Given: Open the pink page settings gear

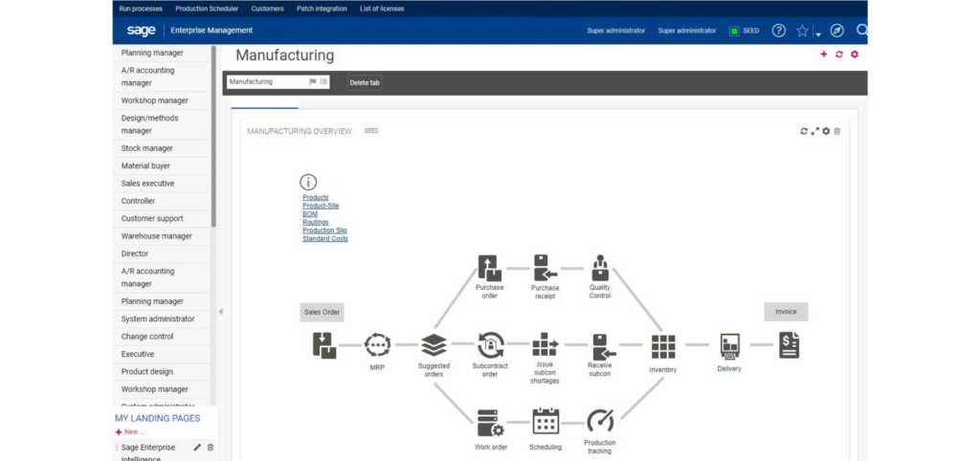Looking at the screenshot, I should (855, 55).
